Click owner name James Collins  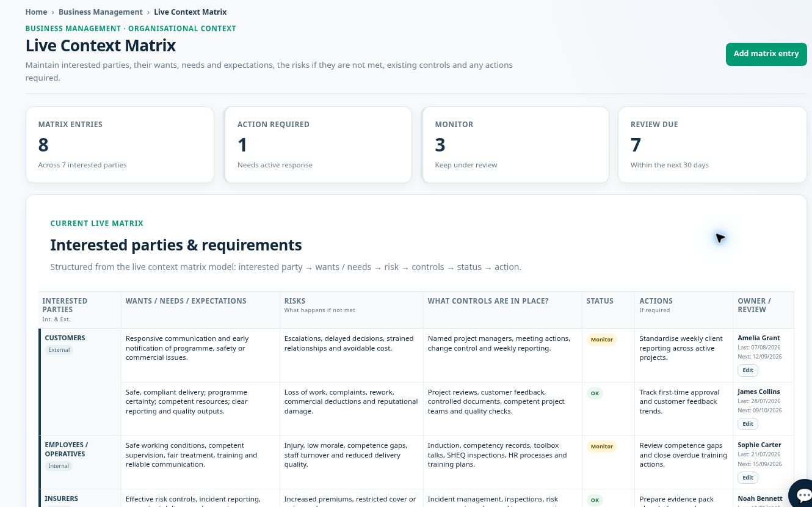pos(758,392)
